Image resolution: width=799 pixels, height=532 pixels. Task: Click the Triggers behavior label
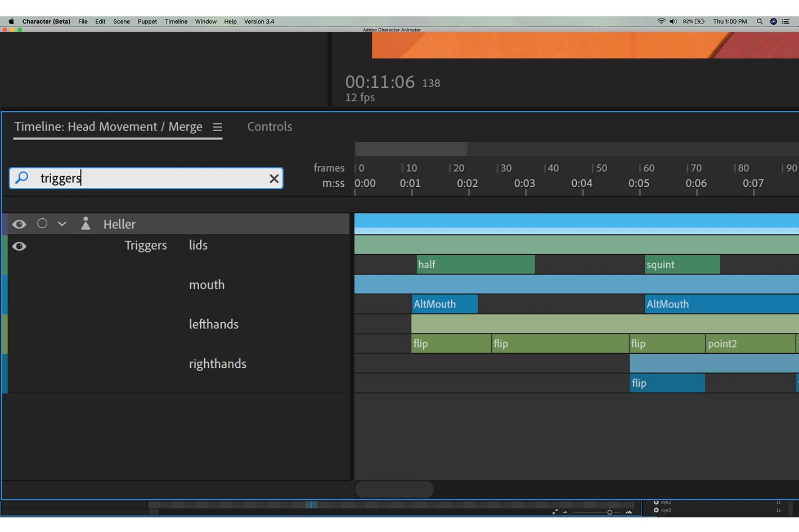146,246
